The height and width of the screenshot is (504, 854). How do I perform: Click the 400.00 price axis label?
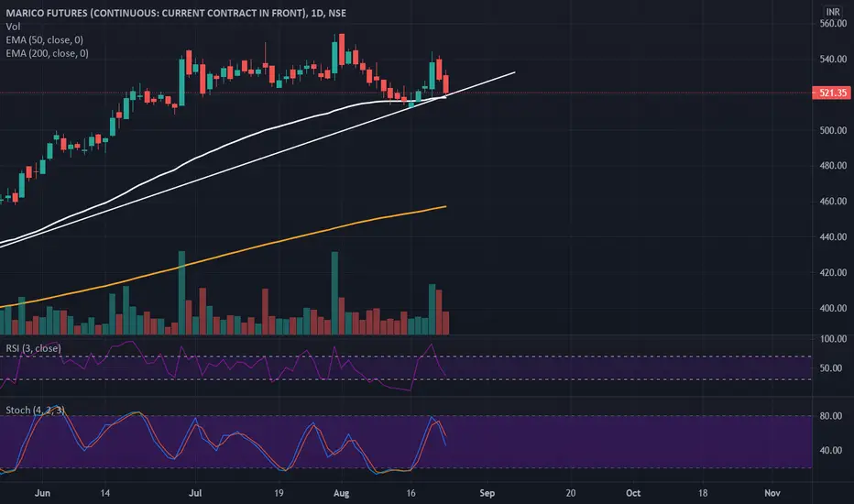click(833, 309)
